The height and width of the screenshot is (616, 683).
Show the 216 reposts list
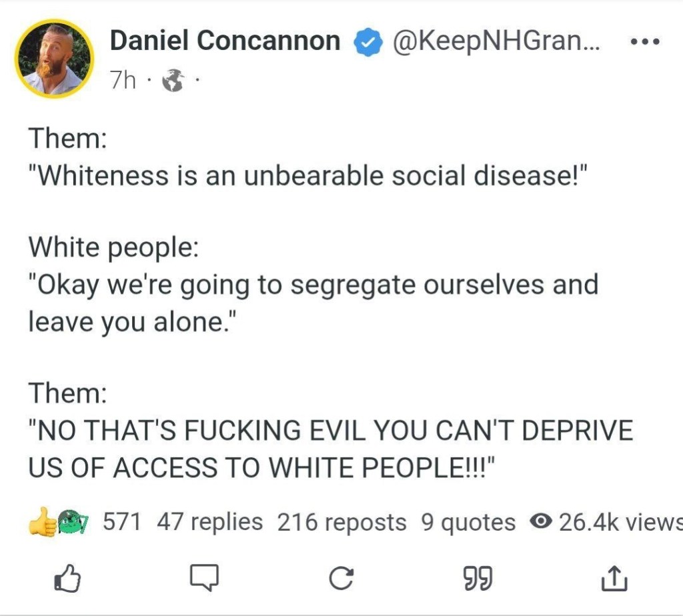tap(341, 522)
